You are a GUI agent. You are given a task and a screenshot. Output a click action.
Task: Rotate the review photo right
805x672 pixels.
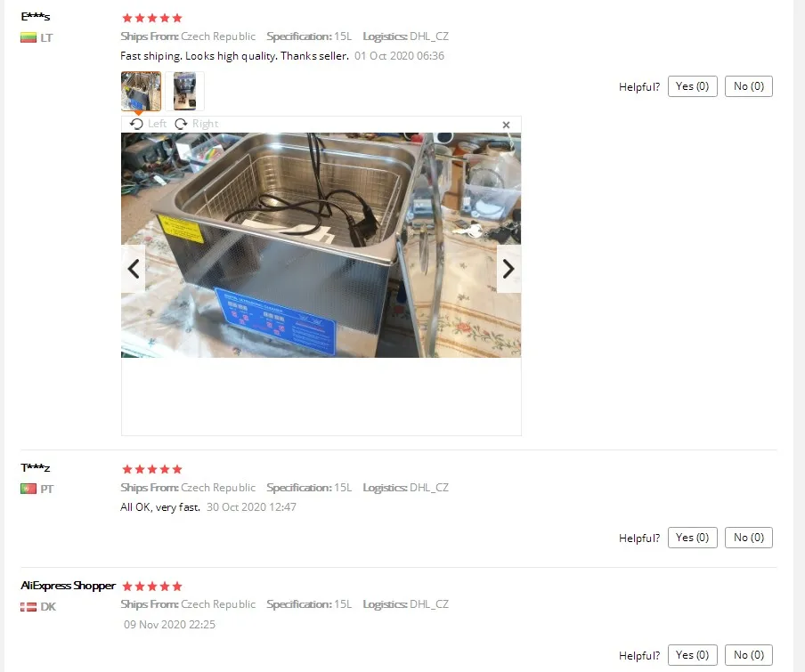[197, 124]
